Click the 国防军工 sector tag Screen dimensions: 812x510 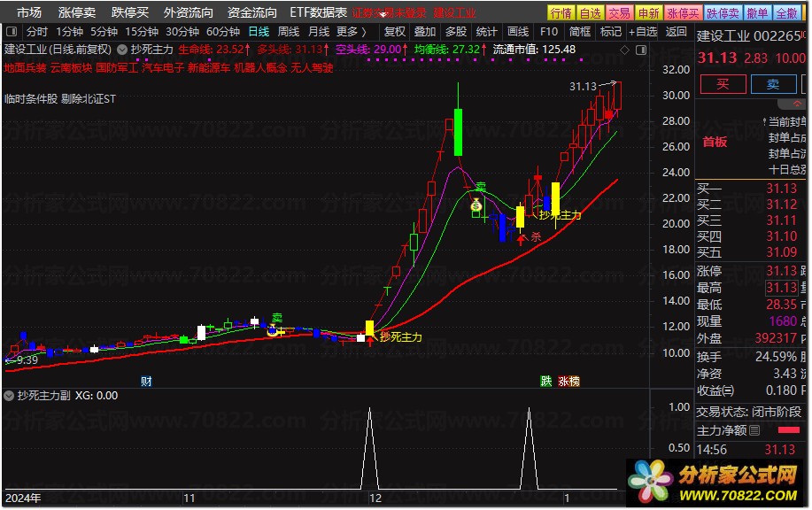(x=117, y=68)
